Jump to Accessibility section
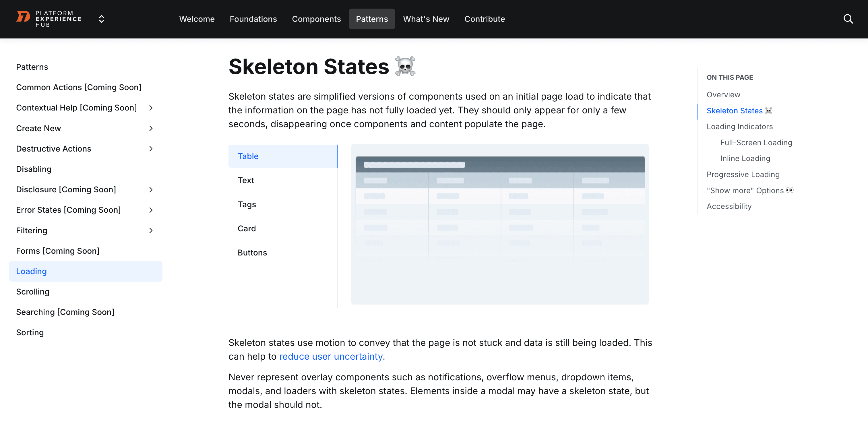 point(729,206)
